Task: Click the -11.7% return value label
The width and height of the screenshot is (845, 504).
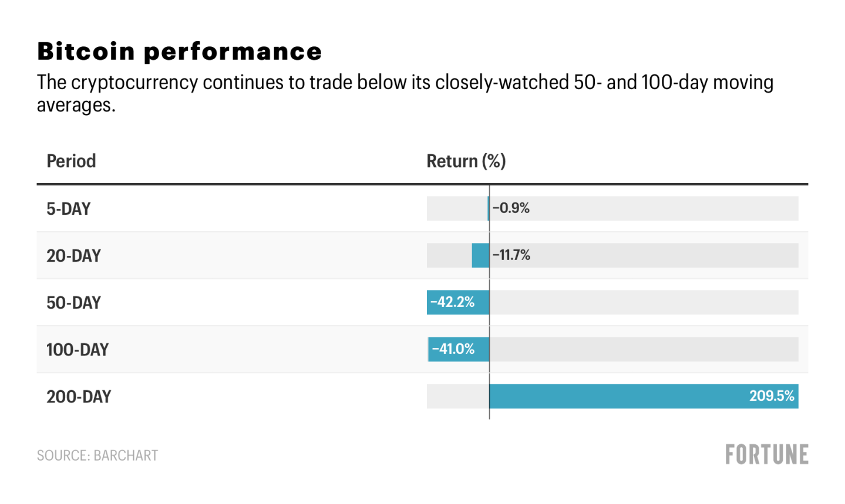Action: coord(511,255)
